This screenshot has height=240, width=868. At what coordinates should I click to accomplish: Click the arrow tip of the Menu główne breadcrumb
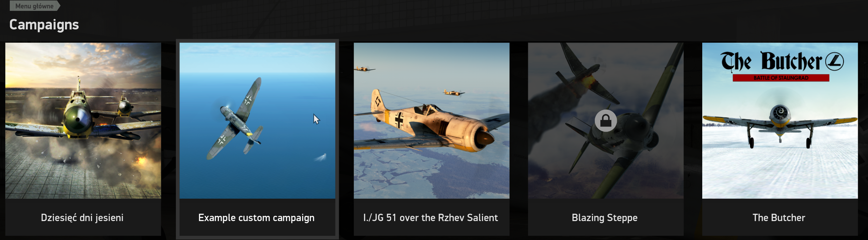point(59,6)
